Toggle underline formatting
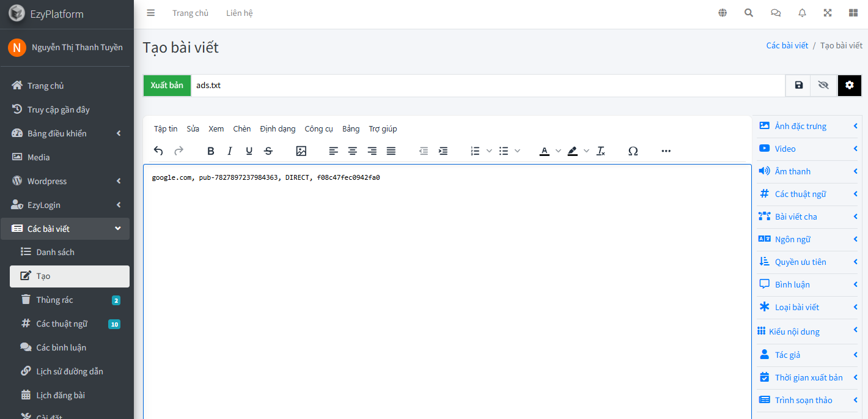868x419 pixels. [x=249, y=151]
